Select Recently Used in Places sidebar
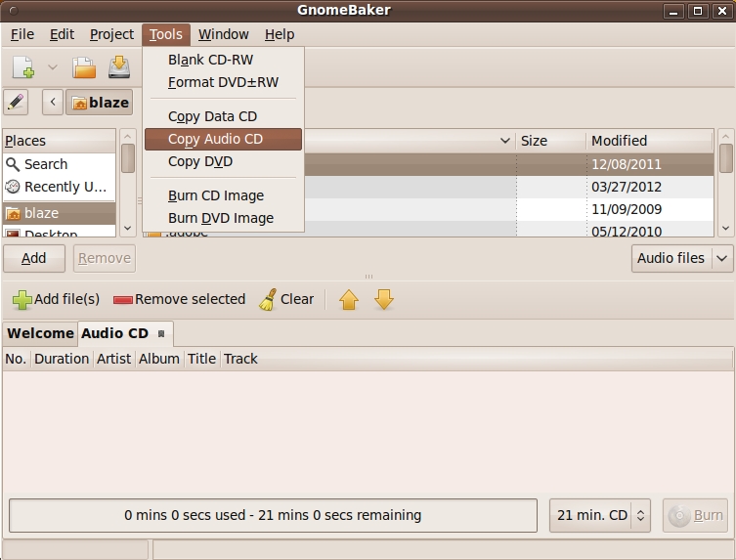 tap(60, 187)
